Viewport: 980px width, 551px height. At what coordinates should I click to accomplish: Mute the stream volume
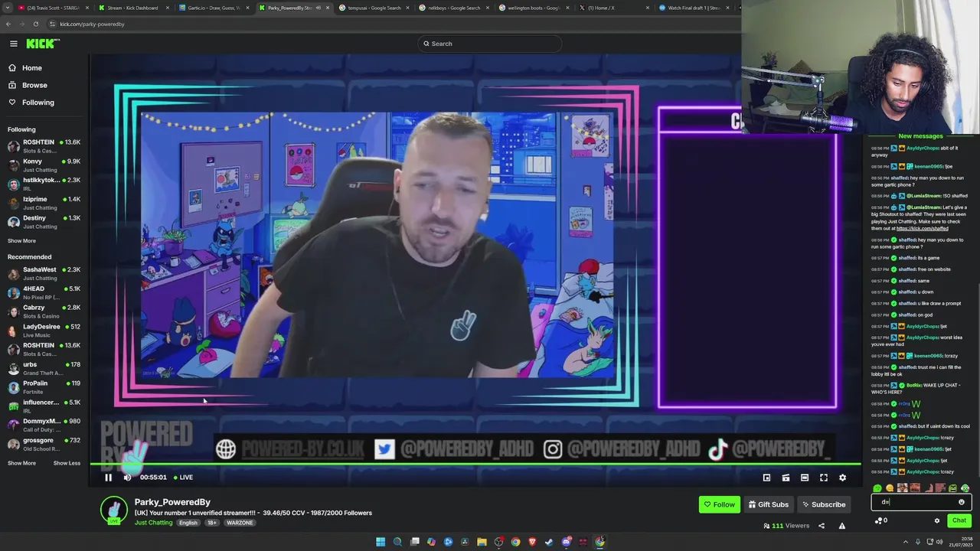[127, 478]
